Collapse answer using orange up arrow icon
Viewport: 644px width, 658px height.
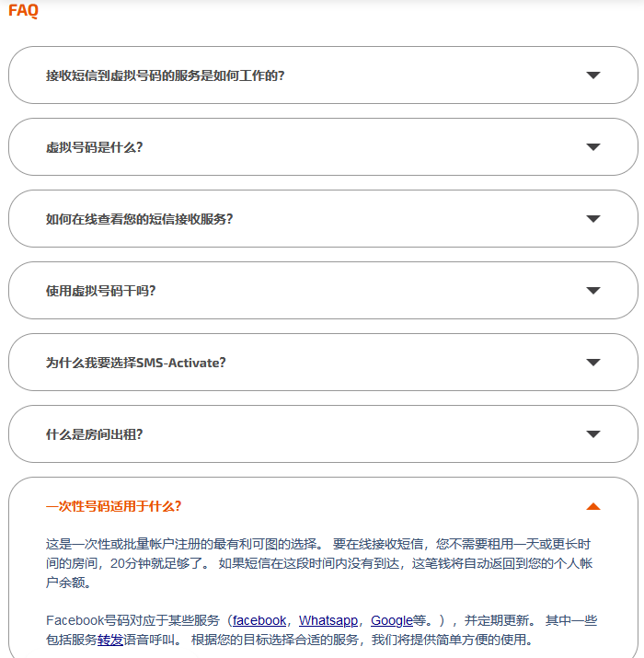click(x=593, y=506)
